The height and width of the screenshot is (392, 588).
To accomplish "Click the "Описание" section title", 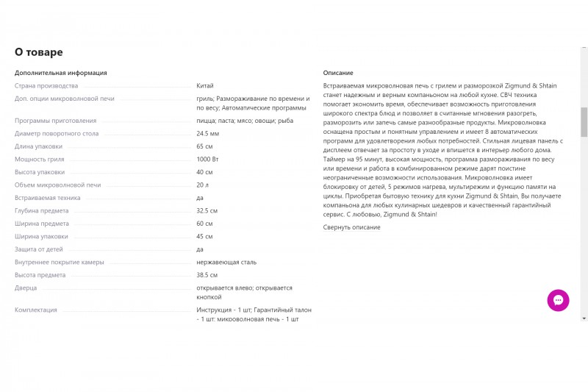I will (338, 73).
